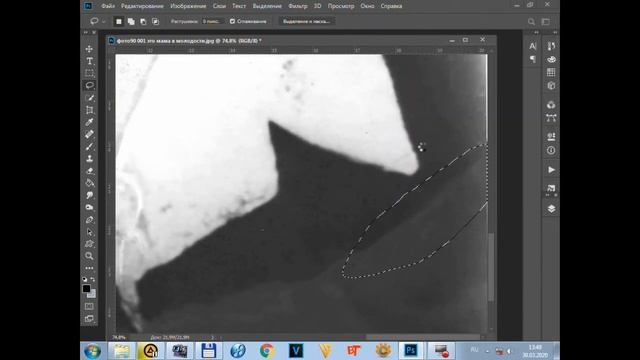Open the Справка menu
This screenshot has width=640, height=360.
391,6
